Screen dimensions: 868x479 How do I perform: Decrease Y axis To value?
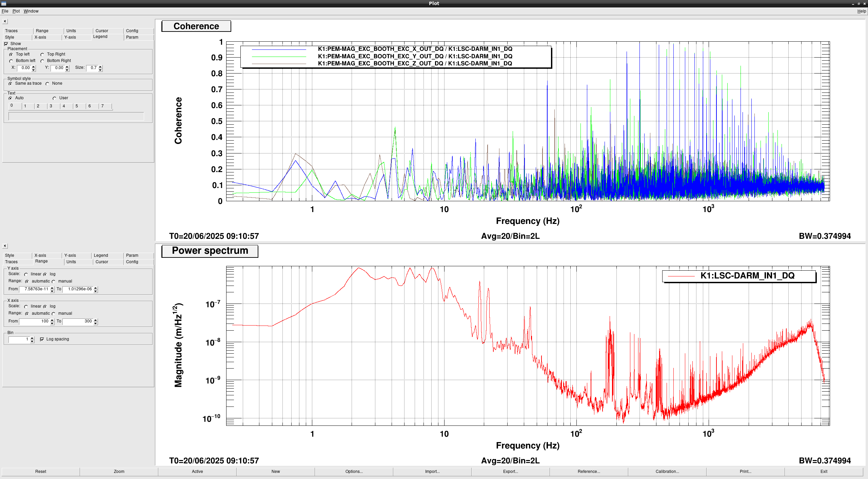click(96, 291)
